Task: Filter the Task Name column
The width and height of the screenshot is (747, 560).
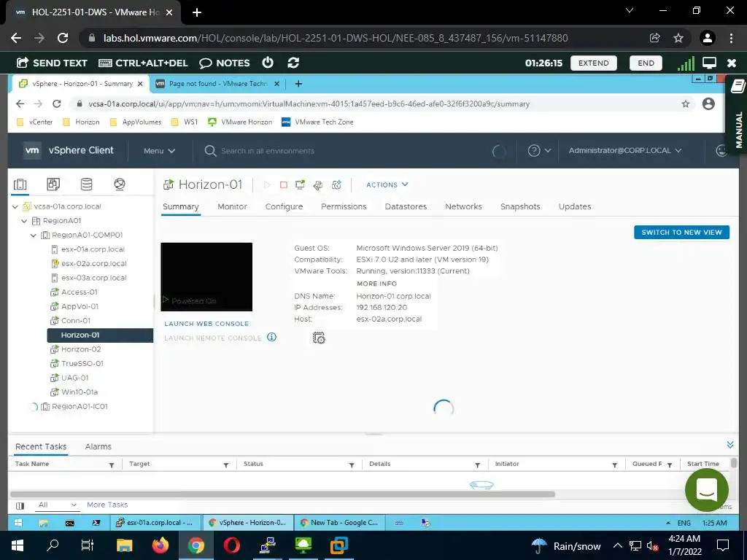Action: click(112, 464)
